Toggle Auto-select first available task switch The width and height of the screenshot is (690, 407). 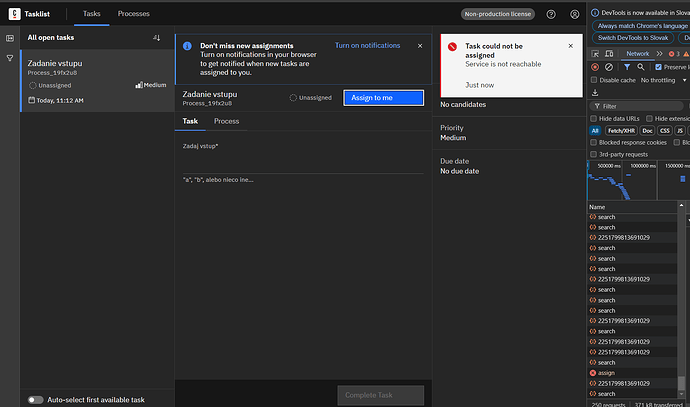click(x=36, y=400)
